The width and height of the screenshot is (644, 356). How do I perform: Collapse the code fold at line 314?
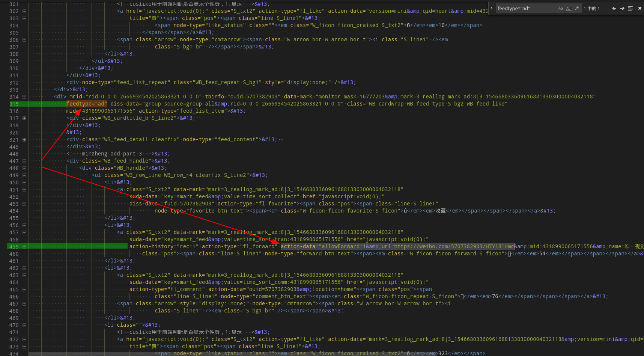click(24, 97)
